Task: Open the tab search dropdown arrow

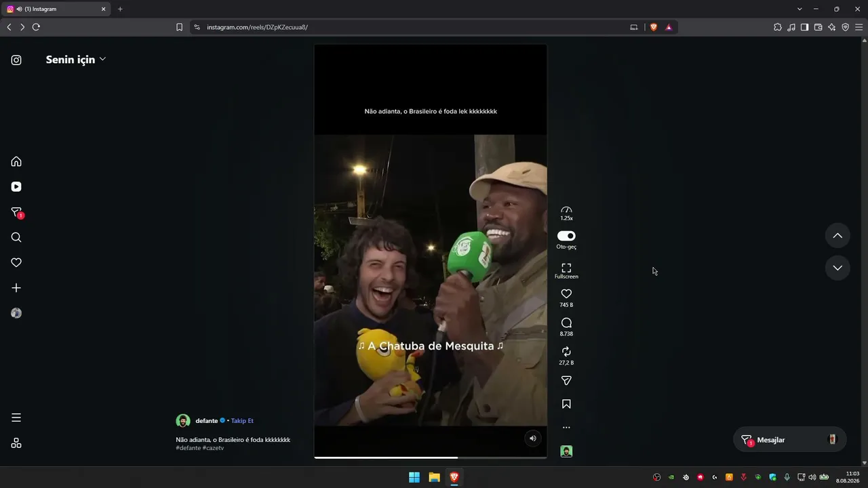Action: pyautogui.click(x=800, y=9)
